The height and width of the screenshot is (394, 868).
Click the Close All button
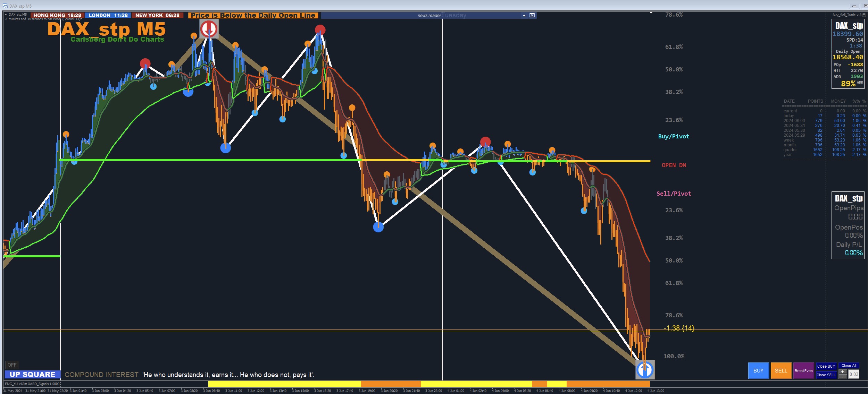(849, 366)
